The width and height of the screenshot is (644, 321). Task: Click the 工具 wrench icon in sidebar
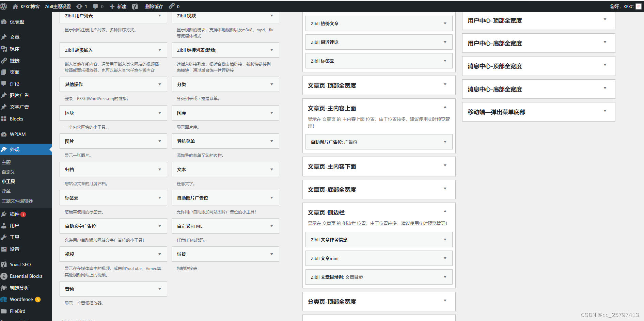tap(4, 237)
